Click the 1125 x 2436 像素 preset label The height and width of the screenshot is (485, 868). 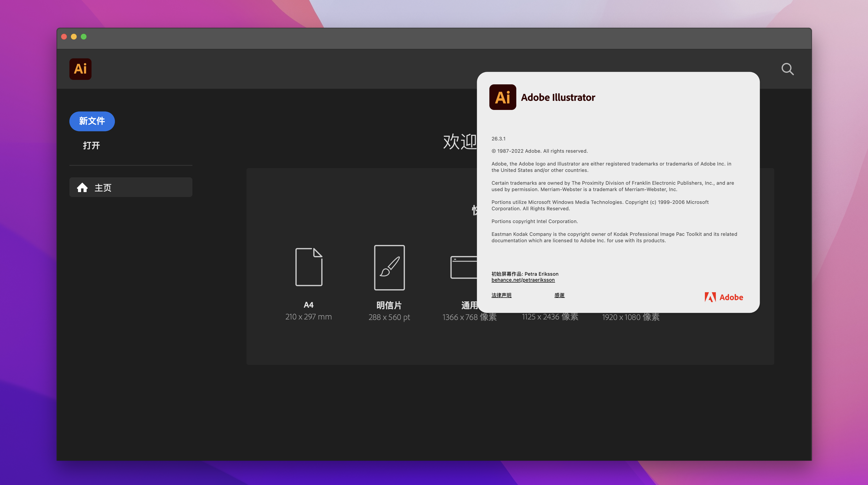(550, 317)
